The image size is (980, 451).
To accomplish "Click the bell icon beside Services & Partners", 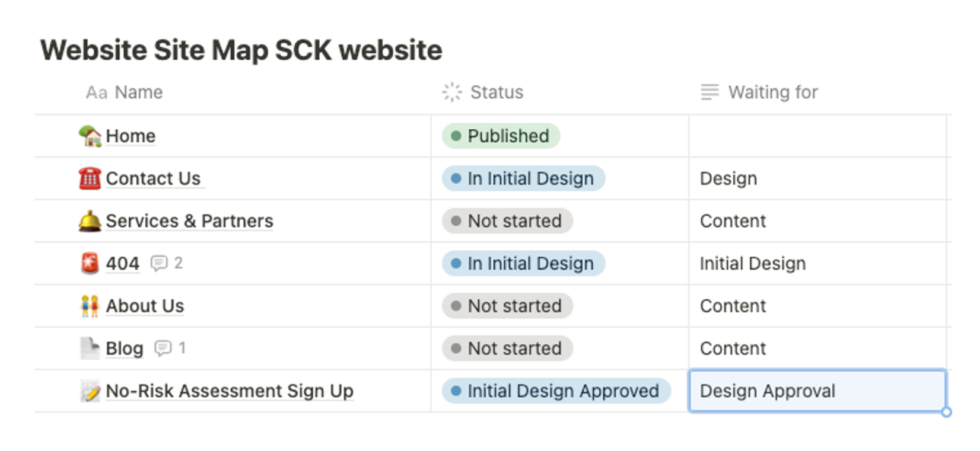I will pyautogui.click(x=90, y=221).
